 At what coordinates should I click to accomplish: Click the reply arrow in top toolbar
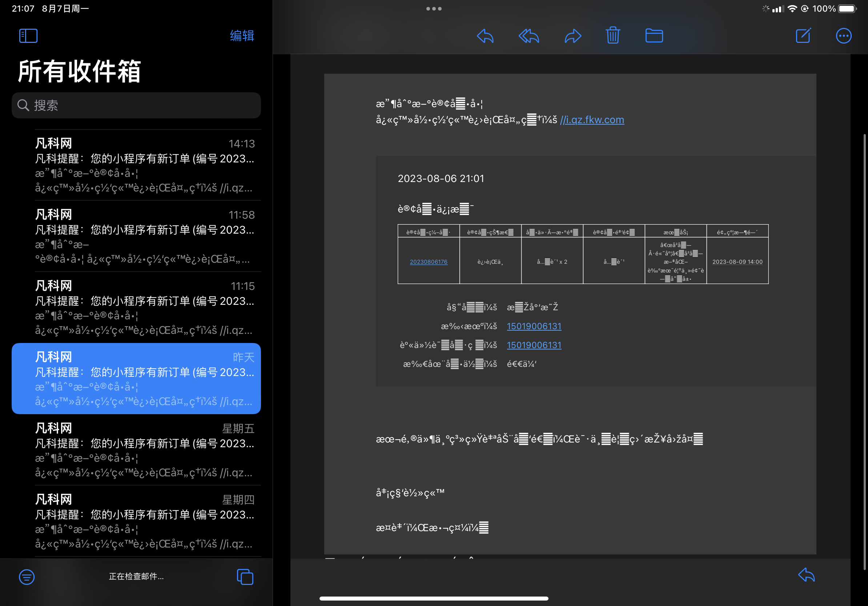(485, 36)
